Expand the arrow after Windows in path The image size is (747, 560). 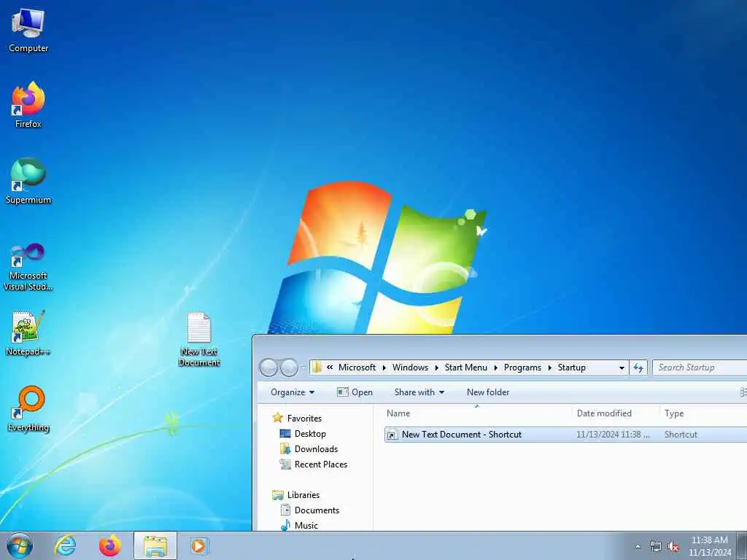(436, 367)
